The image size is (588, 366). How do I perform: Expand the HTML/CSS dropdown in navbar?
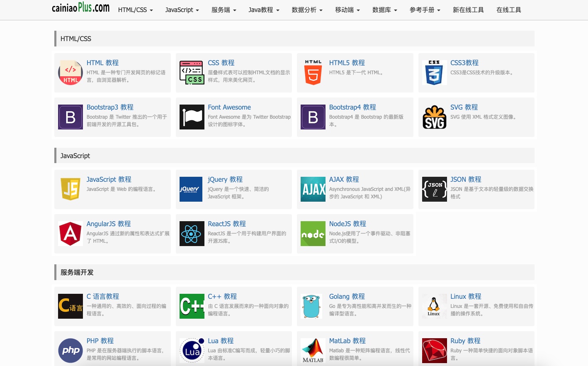tap(135, 10)
